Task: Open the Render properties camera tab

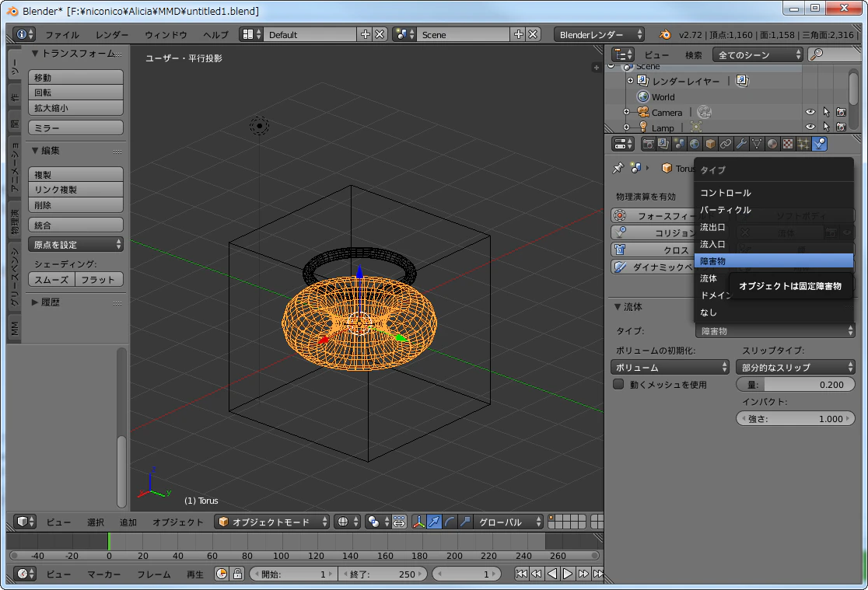Action: 648,144
